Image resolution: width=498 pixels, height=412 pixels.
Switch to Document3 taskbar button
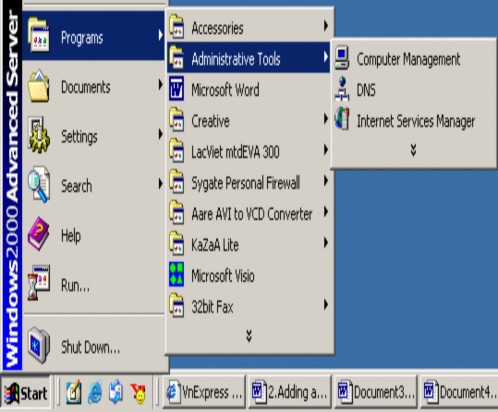point(376,392)
